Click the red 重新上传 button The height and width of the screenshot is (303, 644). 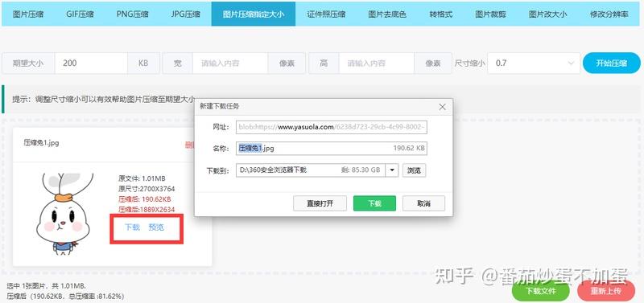pyautogui.click(x=606, y=291)
